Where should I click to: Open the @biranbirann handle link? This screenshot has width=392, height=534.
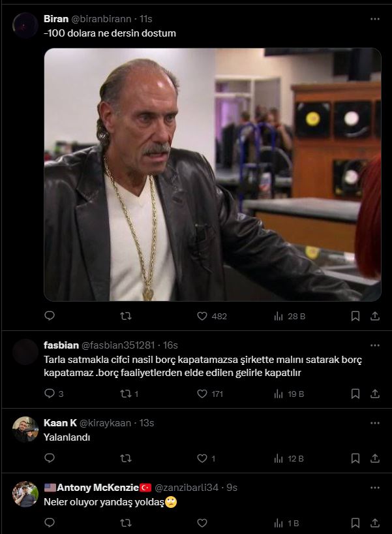(101, 19)
